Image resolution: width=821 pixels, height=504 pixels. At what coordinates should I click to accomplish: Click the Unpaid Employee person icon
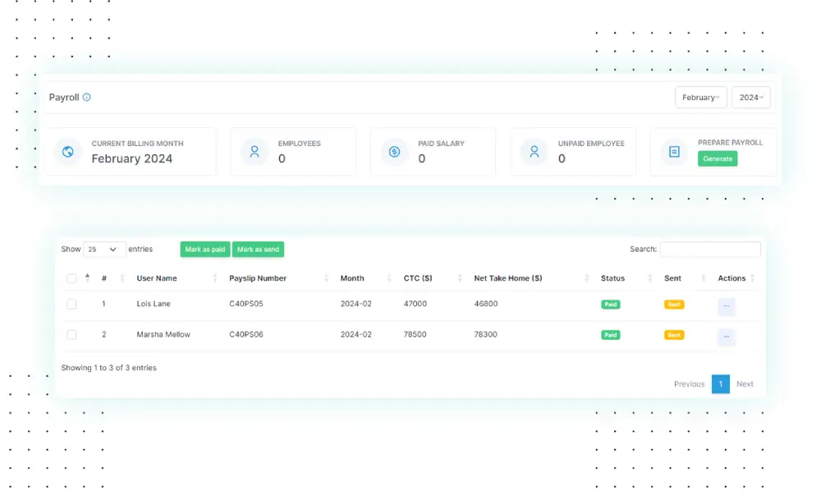534,152
